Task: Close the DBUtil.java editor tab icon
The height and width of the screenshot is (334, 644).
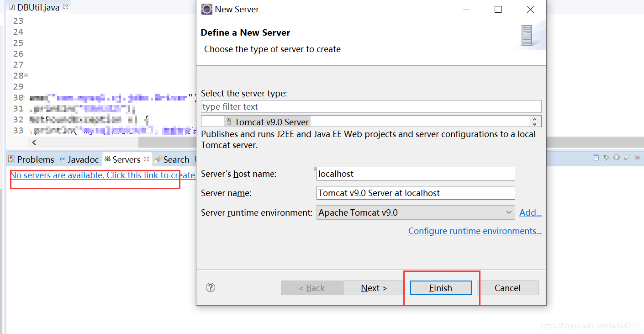Action: 65,7
